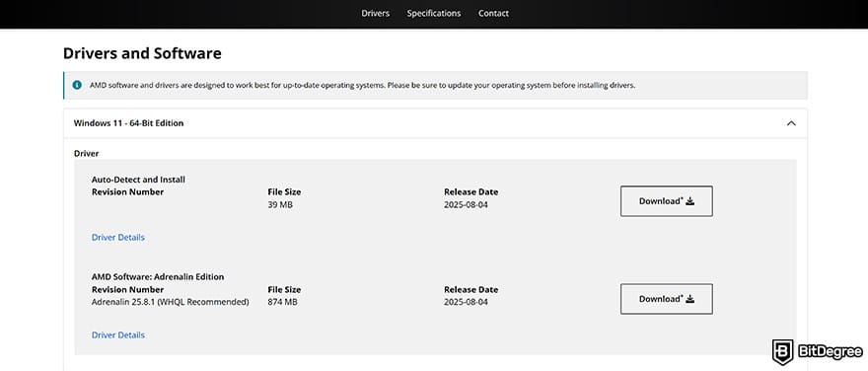
Task: Click the operating system update notice text
Action: click(362, 86)
